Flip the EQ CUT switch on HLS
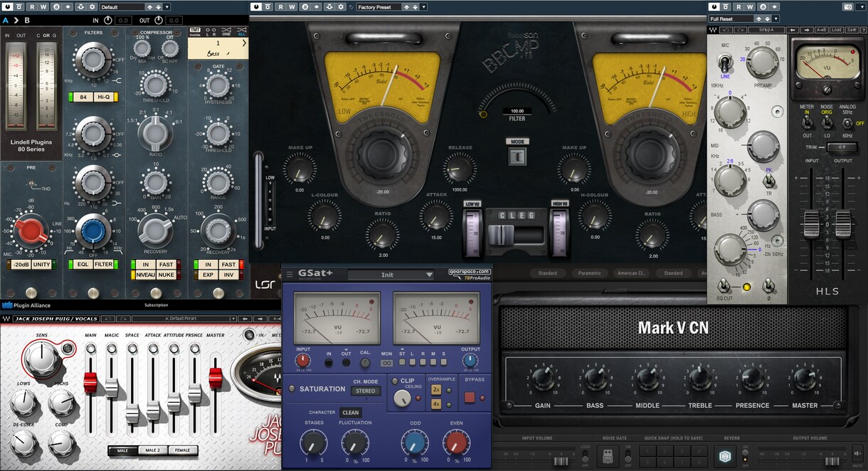 point(724,286)
